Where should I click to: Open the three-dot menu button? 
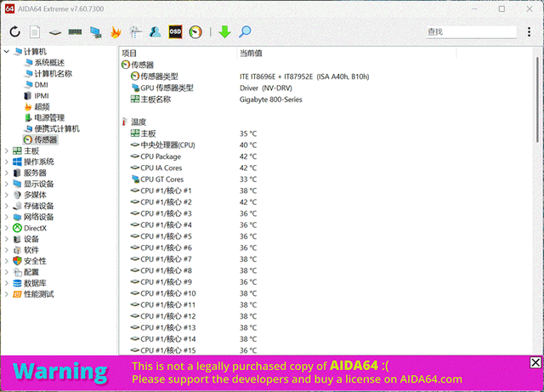[529, 32]
